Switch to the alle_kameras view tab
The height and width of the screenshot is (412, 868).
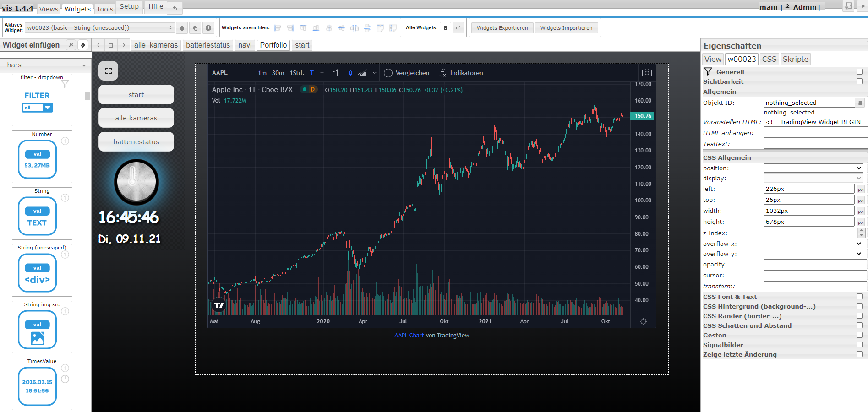click(156, 45)
